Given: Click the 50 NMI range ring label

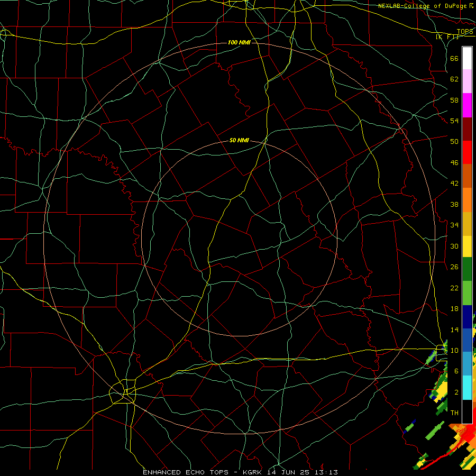Looking at the screenshot, I should (239, 140).
